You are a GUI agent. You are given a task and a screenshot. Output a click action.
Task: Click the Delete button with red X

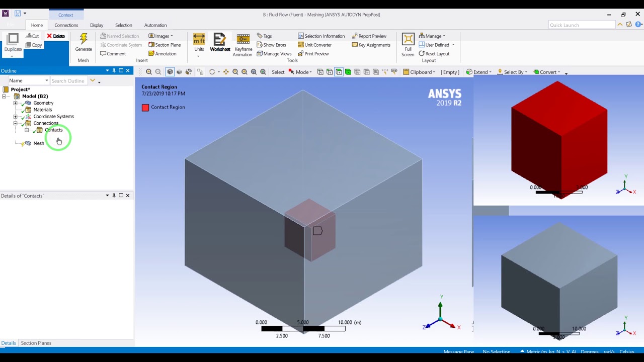pyautogui.click(x=56, y=36)
